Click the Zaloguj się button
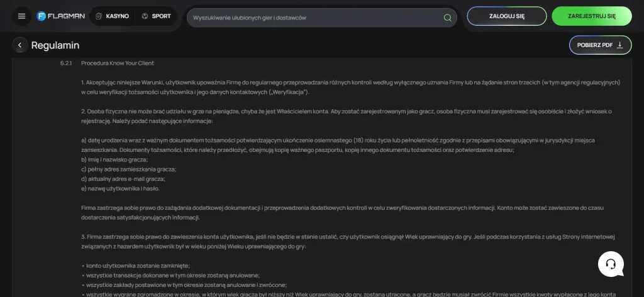The image size is (644, 297). (507, 16)
